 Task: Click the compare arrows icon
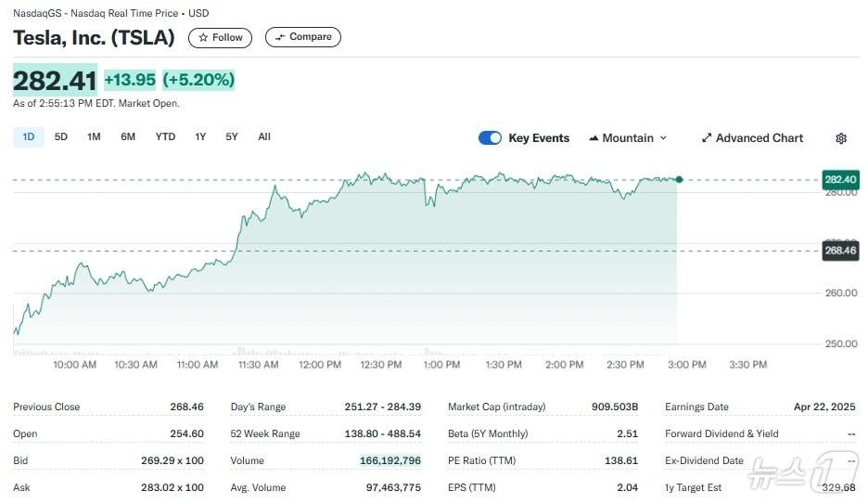coord(280,37)
